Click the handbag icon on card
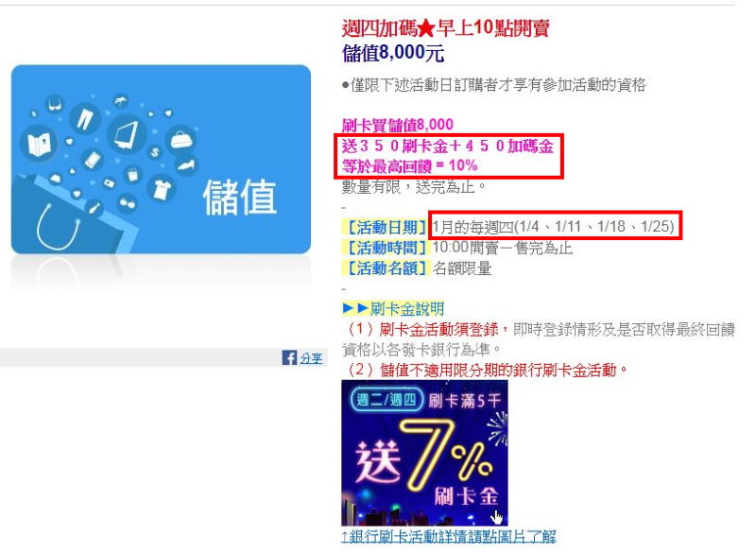 click(180, 140)
